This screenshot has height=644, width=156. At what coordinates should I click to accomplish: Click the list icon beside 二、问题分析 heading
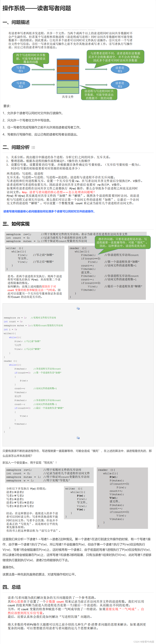33,147
